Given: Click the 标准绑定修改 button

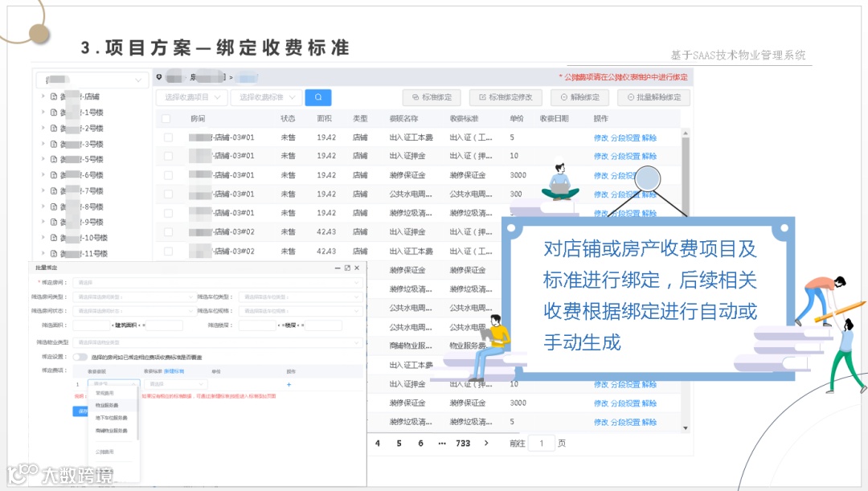Looking at the screenshot, I should [x=506, y=97].
